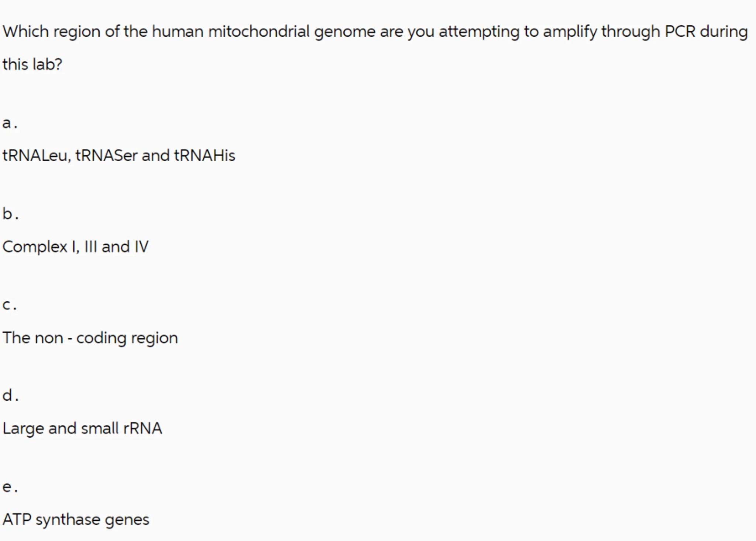The height and width of the screenshot is (541, 756).
Task: Choose the "Complex I, III and IV" answer
Action: (75, 247)
